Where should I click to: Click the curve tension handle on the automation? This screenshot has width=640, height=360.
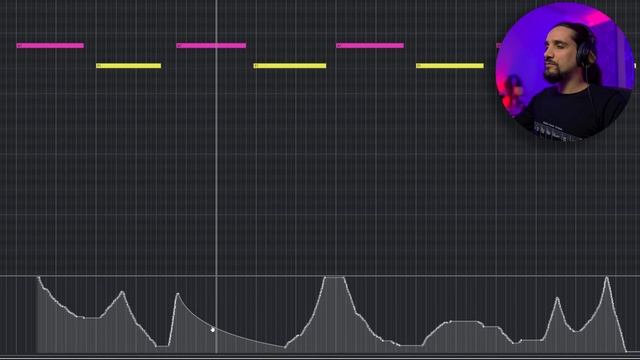[x=213, y=329]
